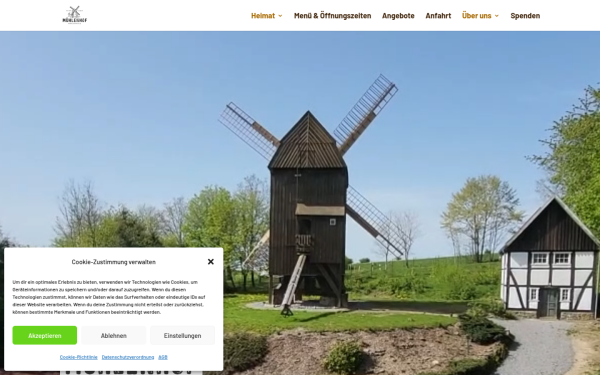The image size is (600, 375).
Task: Open the Über uns menu item
Action: (x=476, y=16)
